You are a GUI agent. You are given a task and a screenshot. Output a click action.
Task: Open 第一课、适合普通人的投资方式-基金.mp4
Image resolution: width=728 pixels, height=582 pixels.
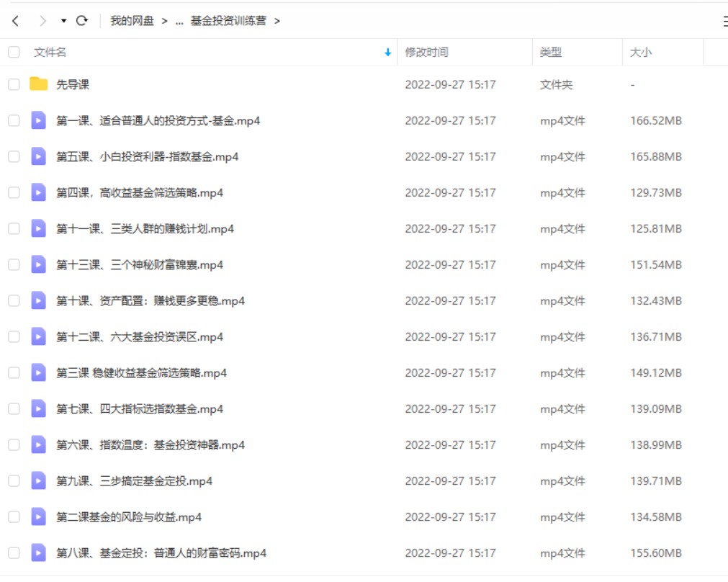coord(158,121)
